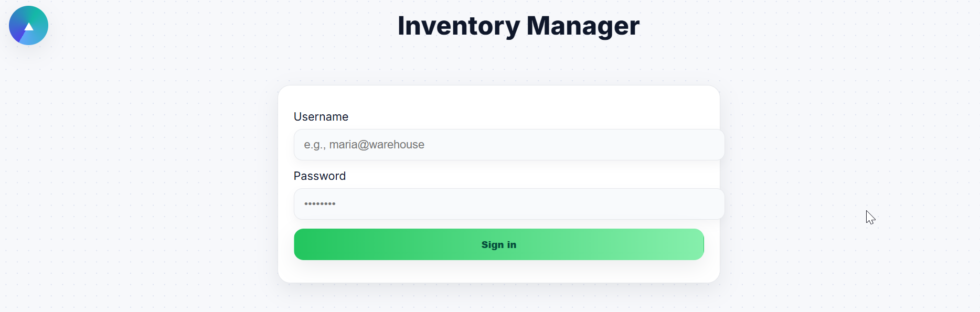Focus the Username input field
Screen dimensions: 980x312
pos(509,145)
